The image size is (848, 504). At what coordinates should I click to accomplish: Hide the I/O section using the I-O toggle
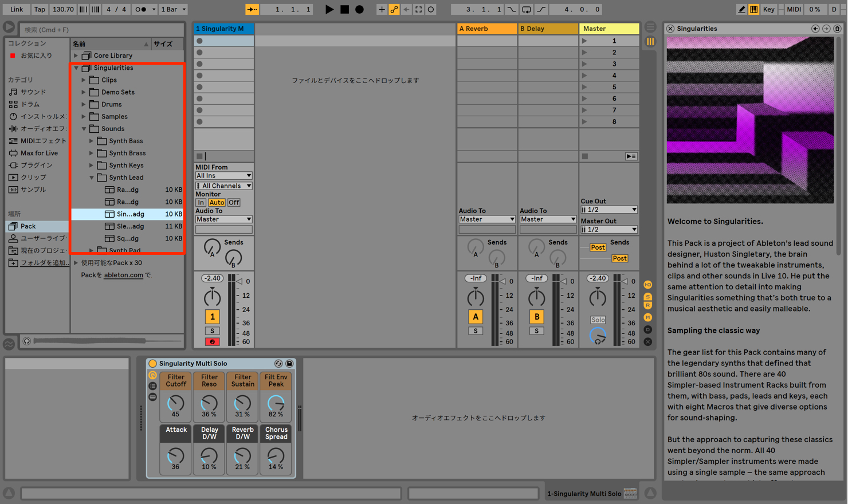click(647, 284)
